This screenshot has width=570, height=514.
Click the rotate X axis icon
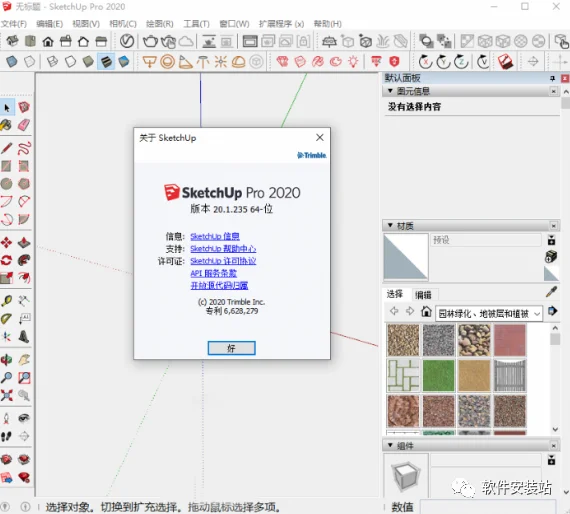[x=425, y=62]
